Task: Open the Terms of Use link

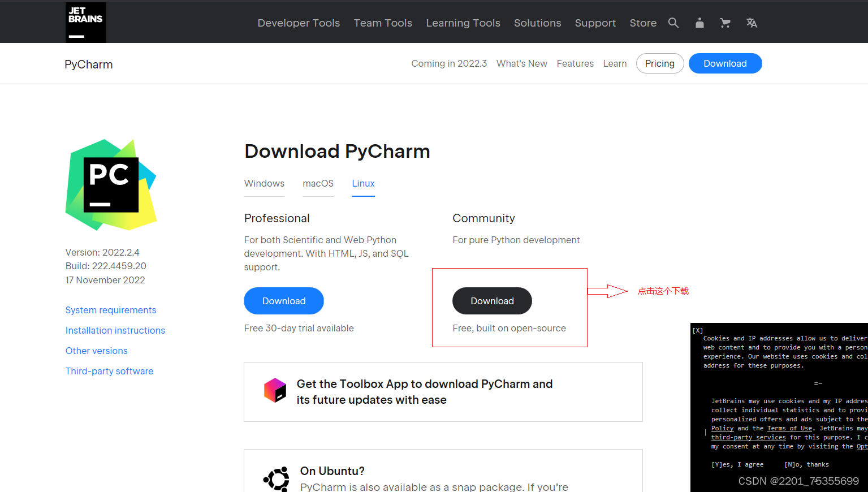Action: point(789,428)
